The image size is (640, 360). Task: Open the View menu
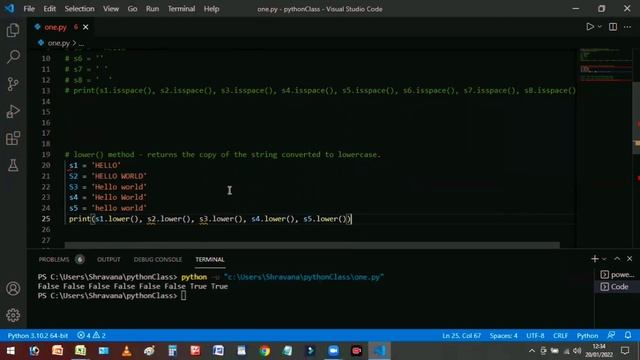pyautogui.click(x=111, y=9)
